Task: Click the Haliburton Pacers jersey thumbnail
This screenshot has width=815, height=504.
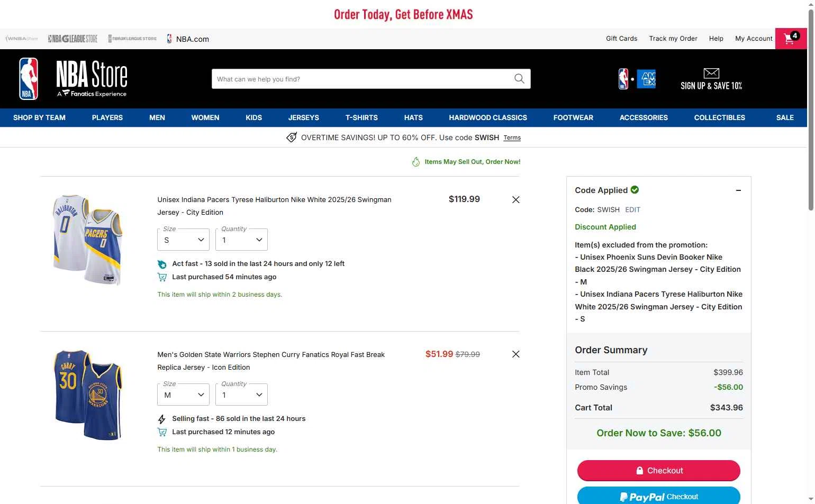Action: [x=88, y=240]
